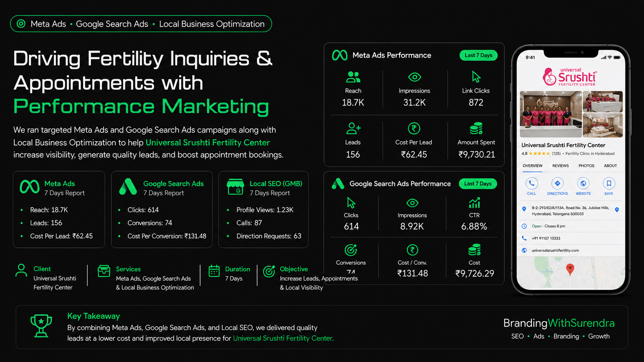Image resolution: width=644 pixels, height=362 pixels.
Task: Click the Reach value 18.7K in Meta Ads Performance
Action: [x=353, y=103]
